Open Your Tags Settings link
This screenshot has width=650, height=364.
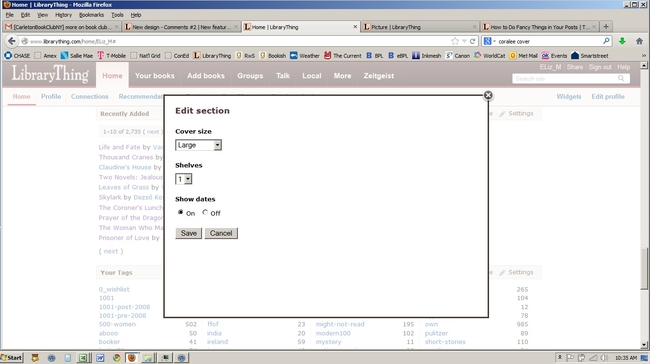pos(517,272)
